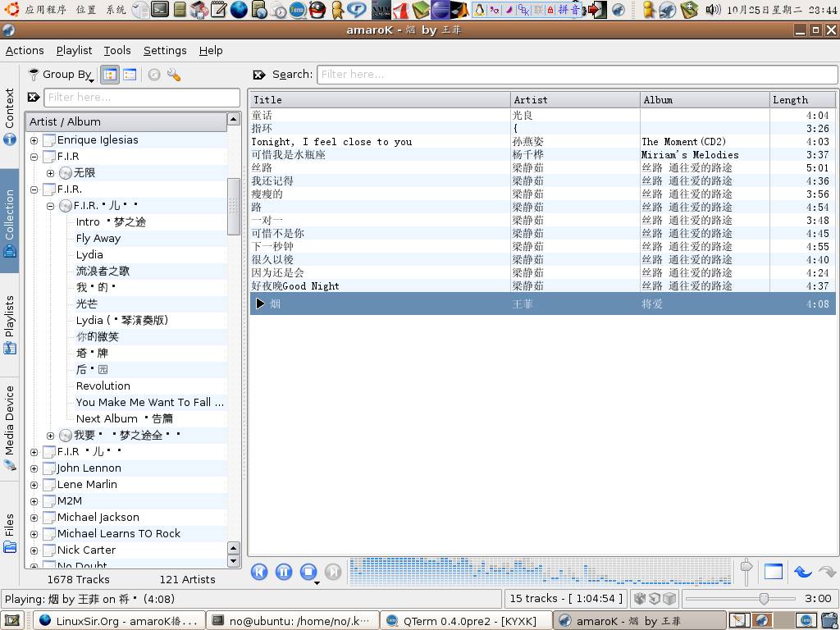The width and height of the screenshot is (840, 630).
Task: Select the 可惜我是水瓶座 playlist row
Action: pyautogui.click(x=542, y=155)
